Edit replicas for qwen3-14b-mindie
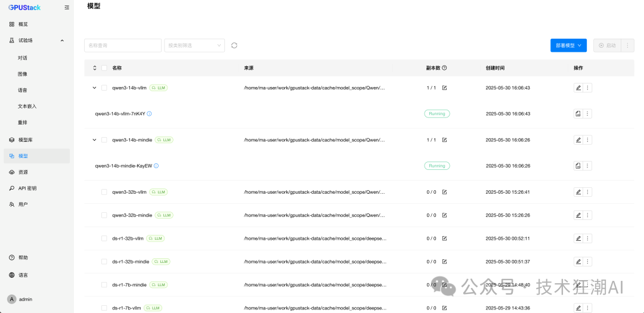Image resolution: width=644 pixels, height=313 pixels. pyautogui.click(x=444, y=140)
